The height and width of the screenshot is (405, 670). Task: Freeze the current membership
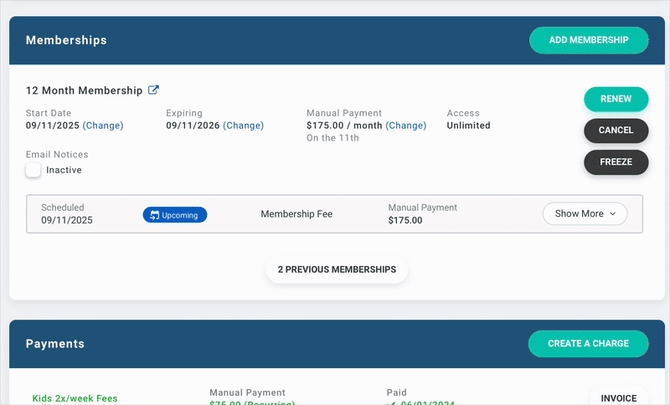click(615, 162)
